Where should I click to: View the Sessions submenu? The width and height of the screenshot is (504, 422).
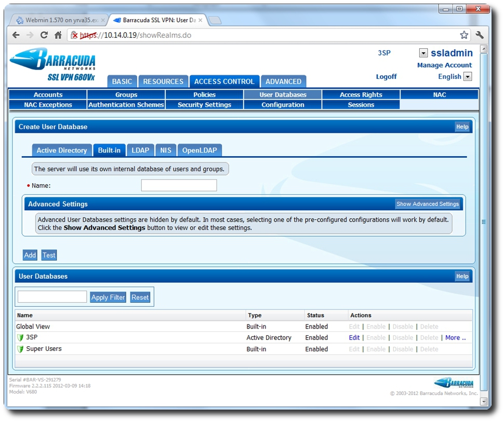(361, 105)
